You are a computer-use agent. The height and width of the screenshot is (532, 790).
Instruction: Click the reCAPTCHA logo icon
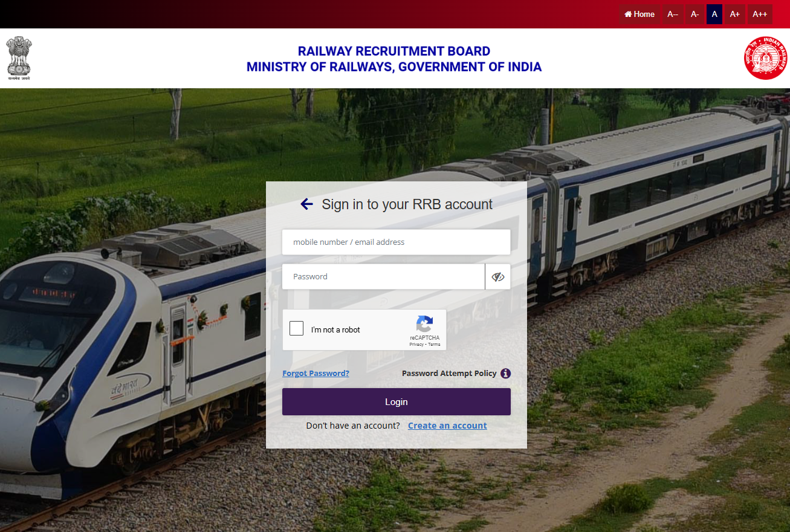coord(424,325)
